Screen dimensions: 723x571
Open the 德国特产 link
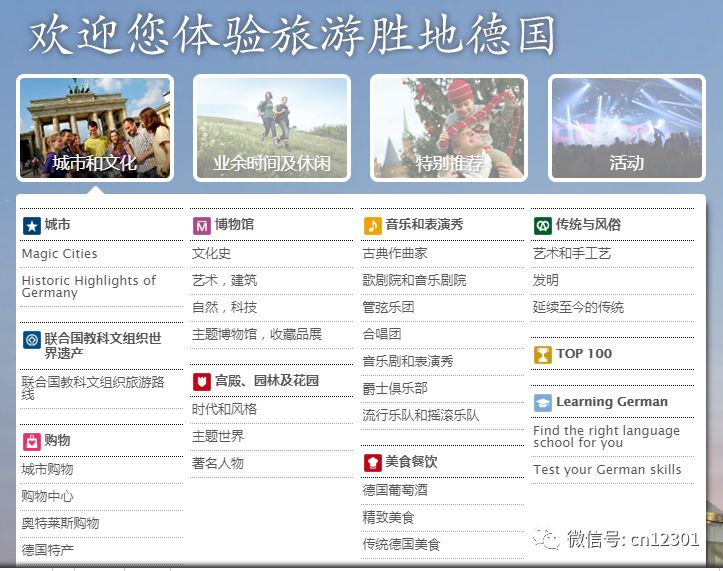(x=47, y=550)
